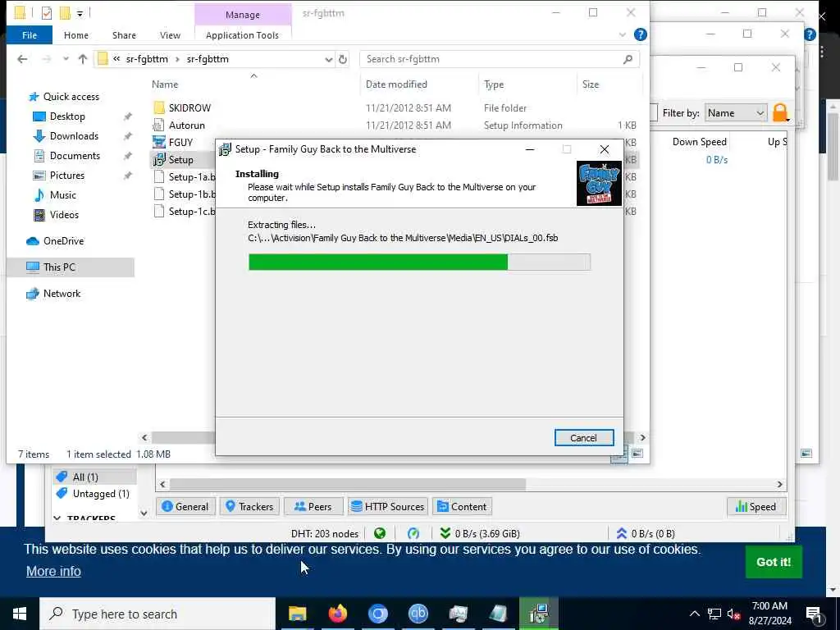The height and width of the screenshot is (630, 840).
Task: Expand the ribbon using the chevron
Action: [x=622, y=34]
